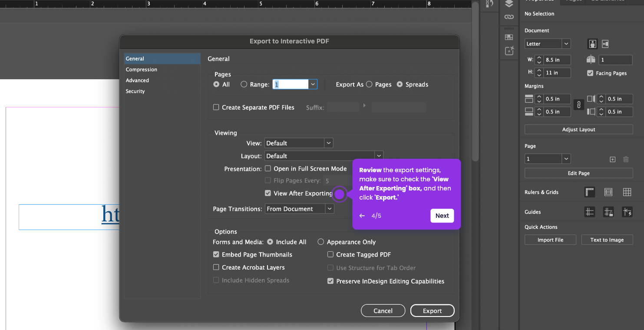Select Include All for Forms and Media

pos(270,242)
